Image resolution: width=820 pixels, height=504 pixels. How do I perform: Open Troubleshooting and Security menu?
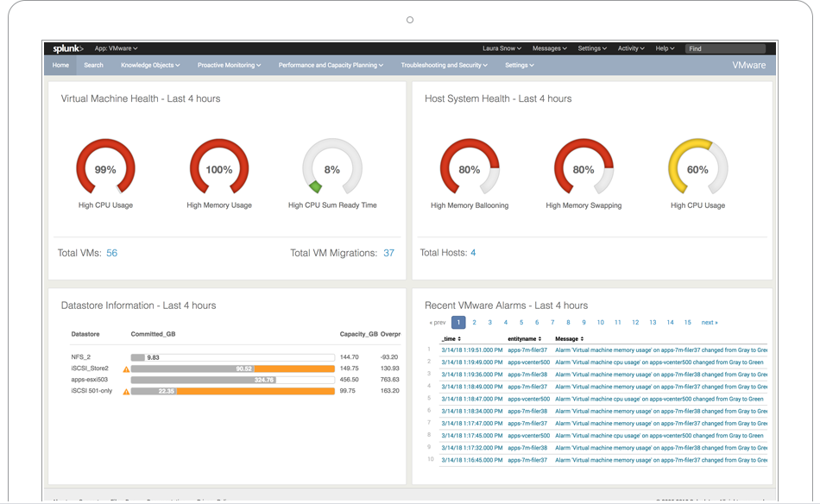click(x=445, y=66)
